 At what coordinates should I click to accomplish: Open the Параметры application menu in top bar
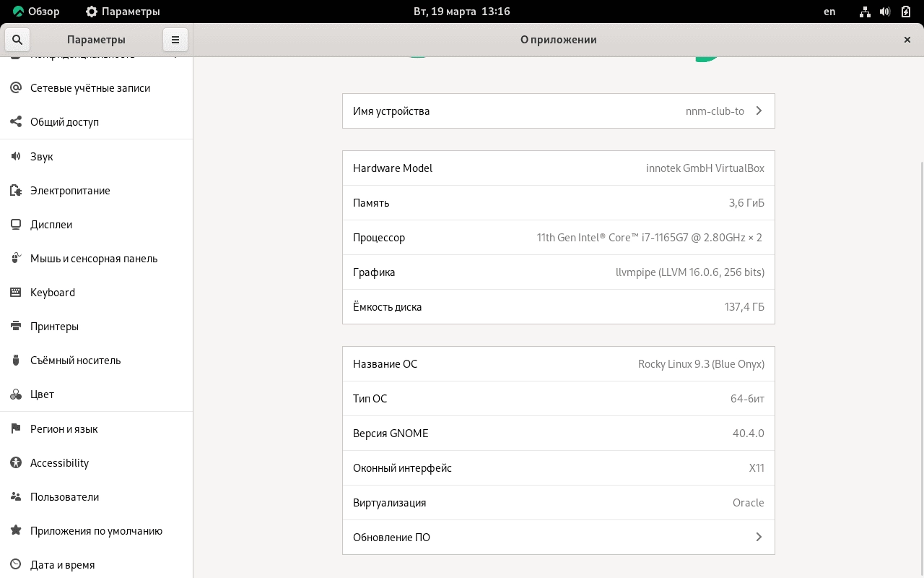(x=123, y=12)
